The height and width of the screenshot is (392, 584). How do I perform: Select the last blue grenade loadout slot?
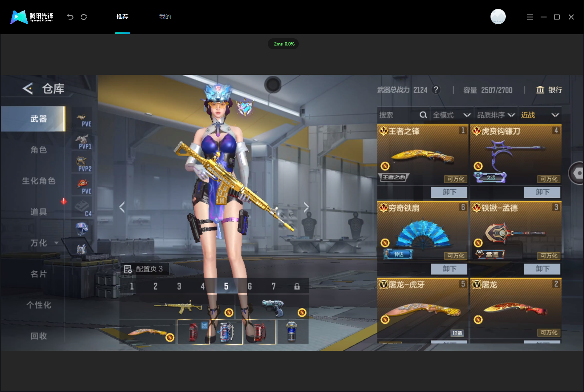(292, 332)
